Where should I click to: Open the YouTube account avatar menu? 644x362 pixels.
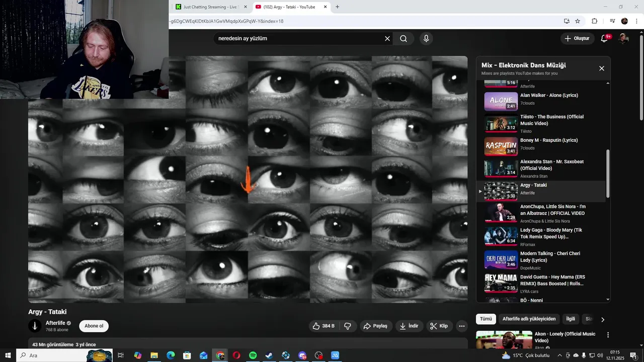coord(623,39)
